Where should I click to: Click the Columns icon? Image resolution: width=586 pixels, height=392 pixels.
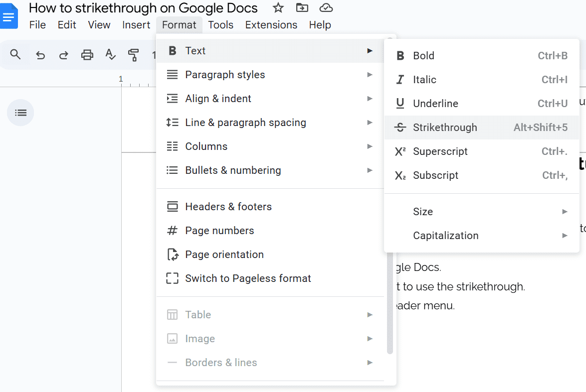tap(172, 146)
